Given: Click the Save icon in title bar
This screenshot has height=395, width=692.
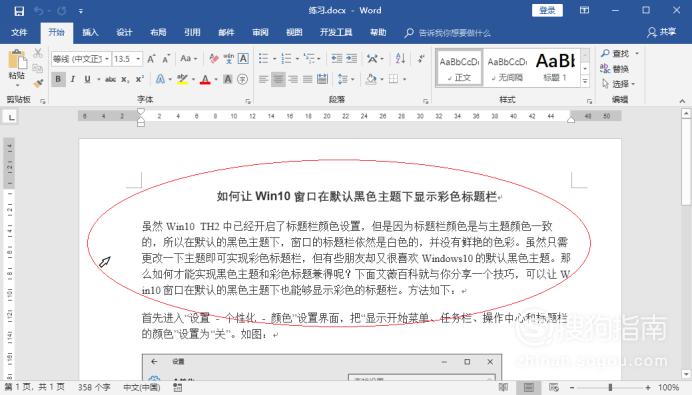Looking at the screenshot, I should coord(19,11).
